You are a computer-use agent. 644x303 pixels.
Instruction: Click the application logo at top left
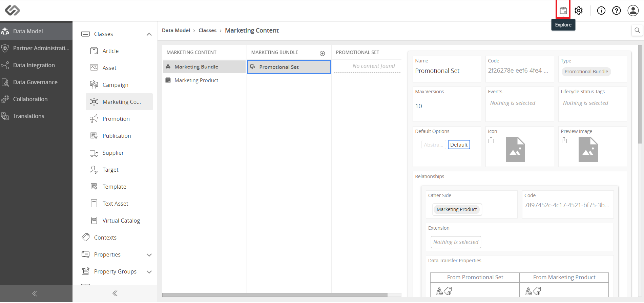(12, 11)
